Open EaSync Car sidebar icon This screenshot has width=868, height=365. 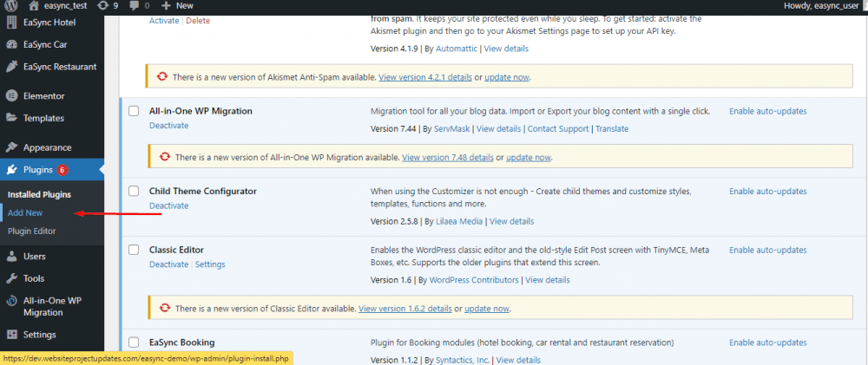coord(11,44)
